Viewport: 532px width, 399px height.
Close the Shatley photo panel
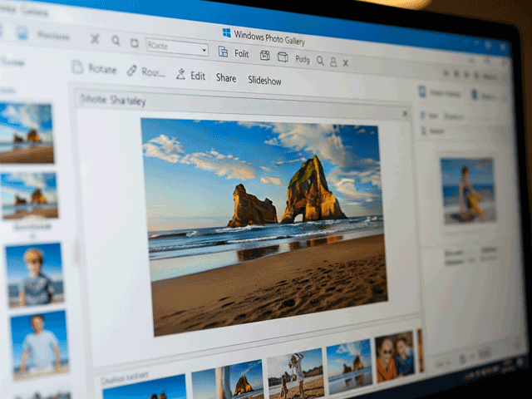[x=405, y=114]
